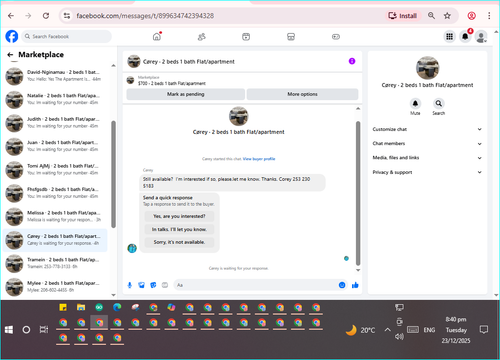Open account profile avatar menu

pyautogui.click(x=481, y=37)
